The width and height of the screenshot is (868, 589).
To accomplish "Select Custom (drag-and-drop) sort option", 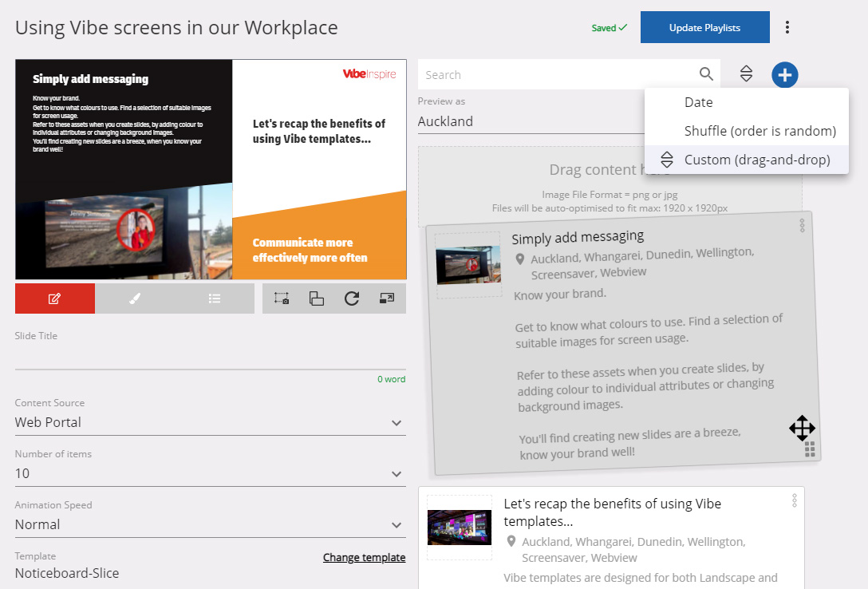I will (756, 160).
